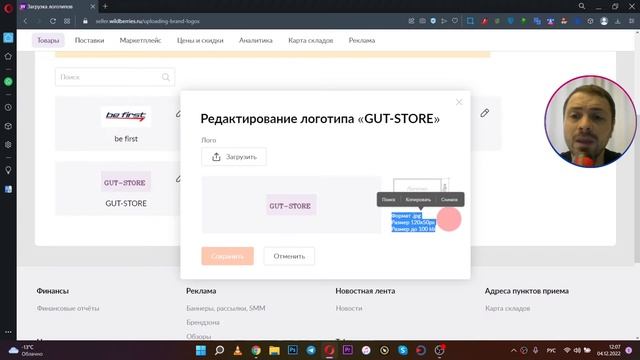The height and width of the screenshot is (360, 640).
Task: Click the lightbulb pin icon in sidebar
Action: [x=8, y=170]
